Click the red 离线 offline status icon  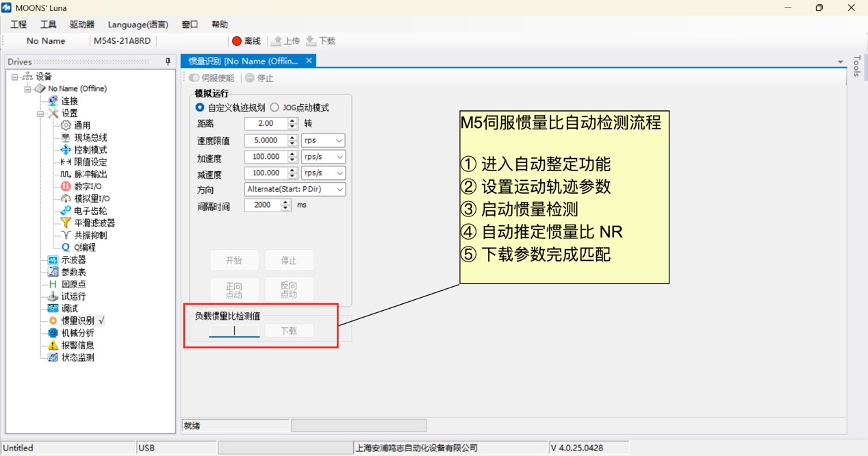[x=237, y=41]
